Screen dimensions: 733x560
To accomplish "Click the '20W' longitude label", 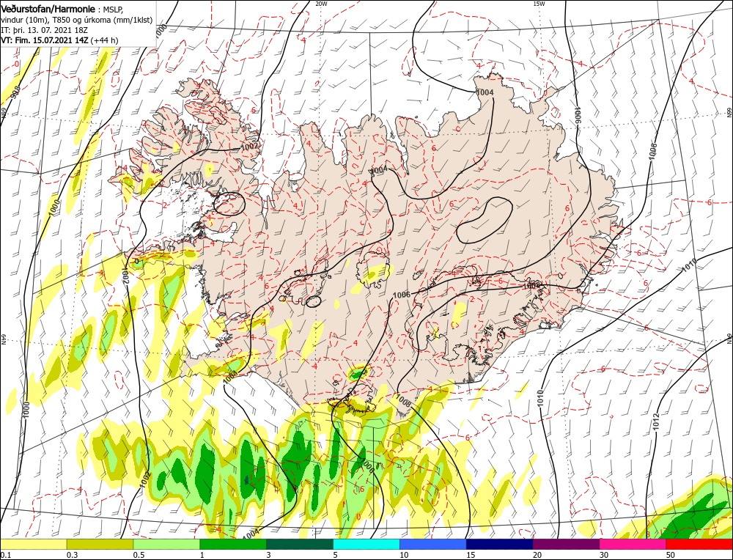I will [x=321, y=4].
